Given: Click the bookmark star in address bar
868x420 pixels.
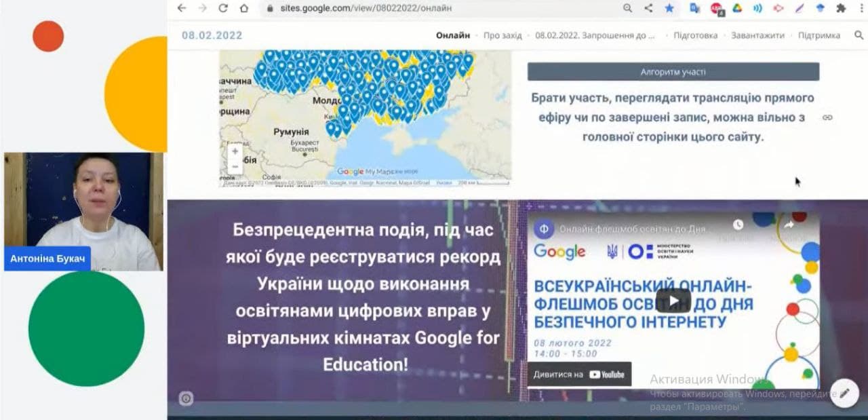Looking at the screenshot, I should [x=669, y=8].
